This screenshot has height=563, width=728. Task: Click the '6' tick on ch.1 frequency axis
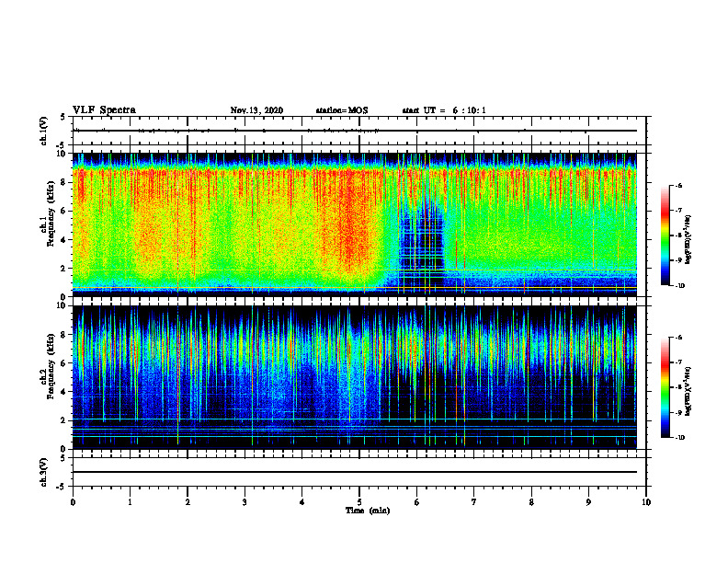63,211
